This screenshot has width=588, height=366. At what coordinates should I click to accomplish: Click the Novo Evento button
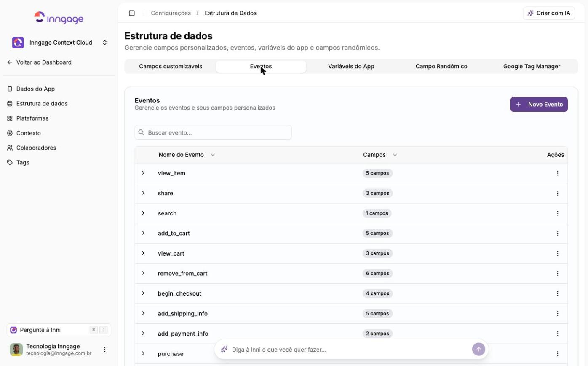pos(539,105)
